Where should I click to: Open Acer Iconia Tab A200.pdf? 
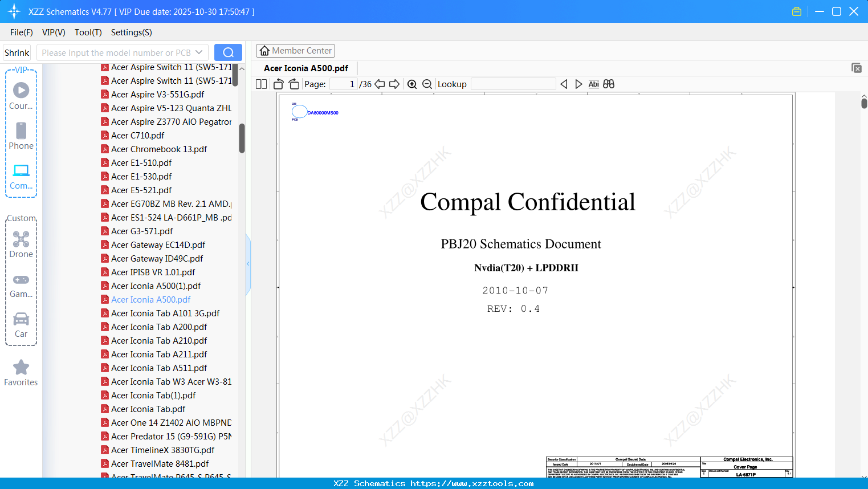tap(159, 327)
